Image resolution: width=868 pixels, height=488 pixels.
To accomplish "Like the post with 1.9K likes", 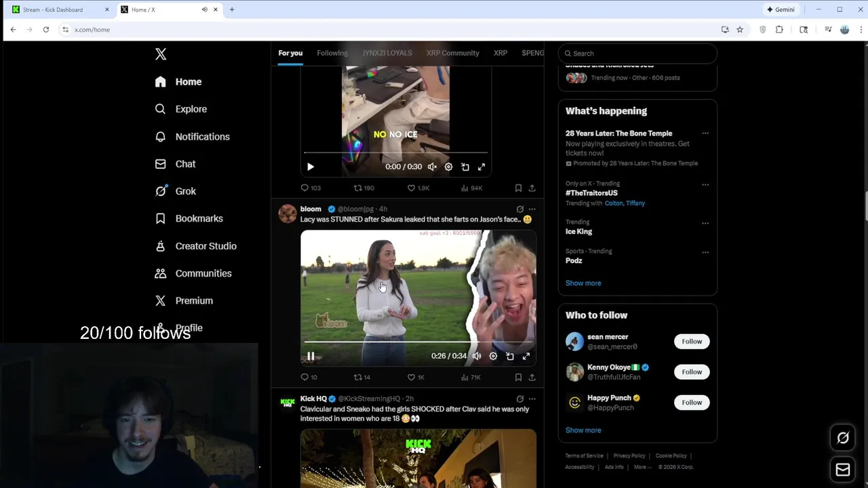I will point(418,188).
